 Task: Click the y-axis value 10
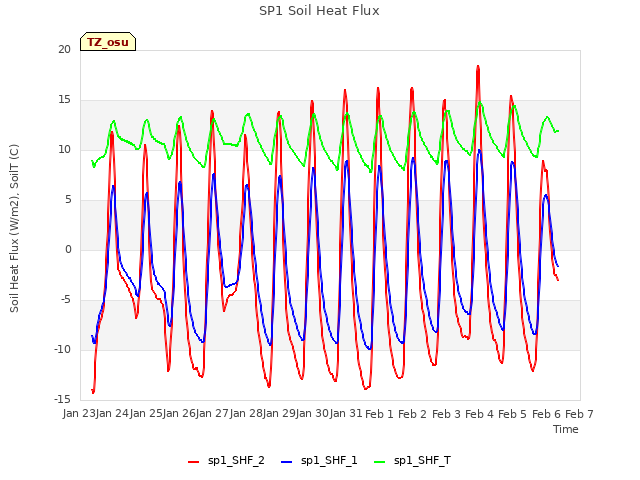64,150
